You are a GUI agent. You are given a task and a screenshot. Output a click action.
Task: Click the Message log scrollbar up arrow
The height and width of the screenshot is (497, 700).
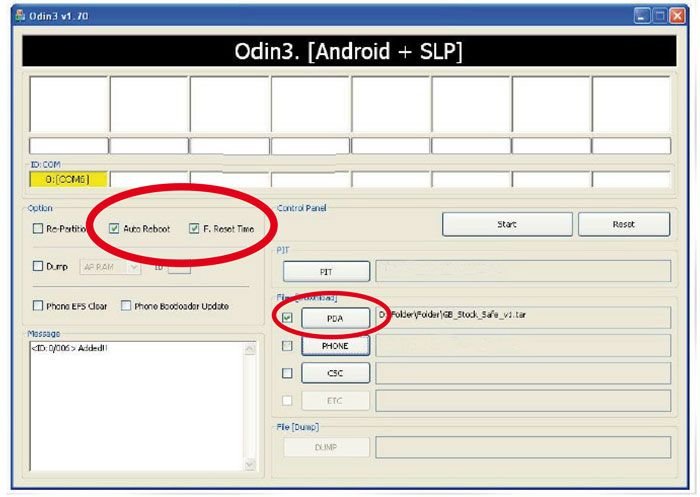tap(250, 348)
